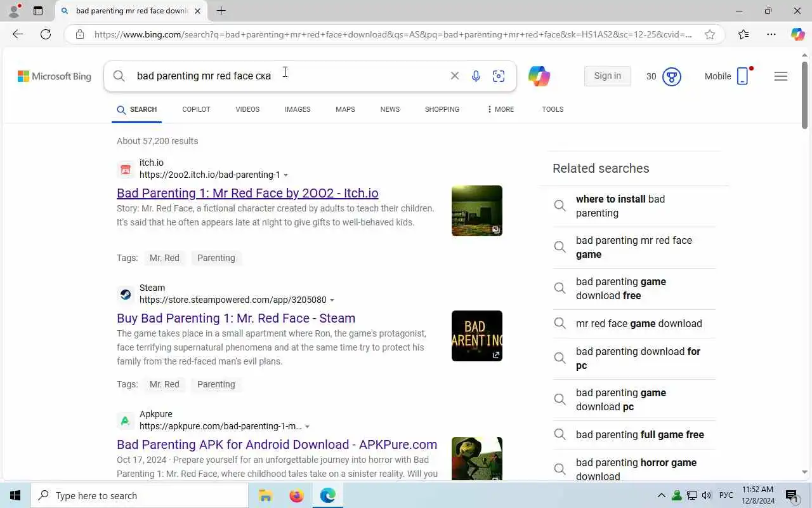Screen dimensions: 812x508
Task: Open the Favorites list icon
Action: click(743, 34)
